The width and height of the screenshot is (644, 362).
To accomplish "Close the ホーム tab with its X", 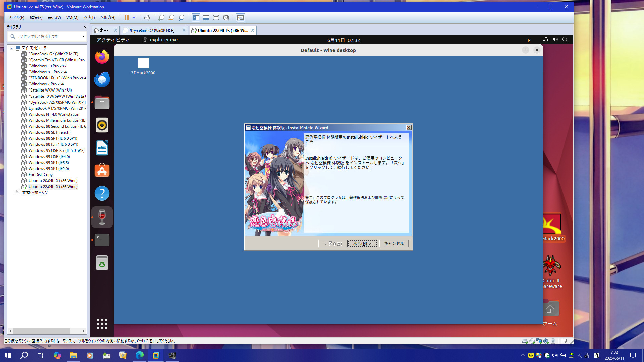I will (x=116, y=30).
